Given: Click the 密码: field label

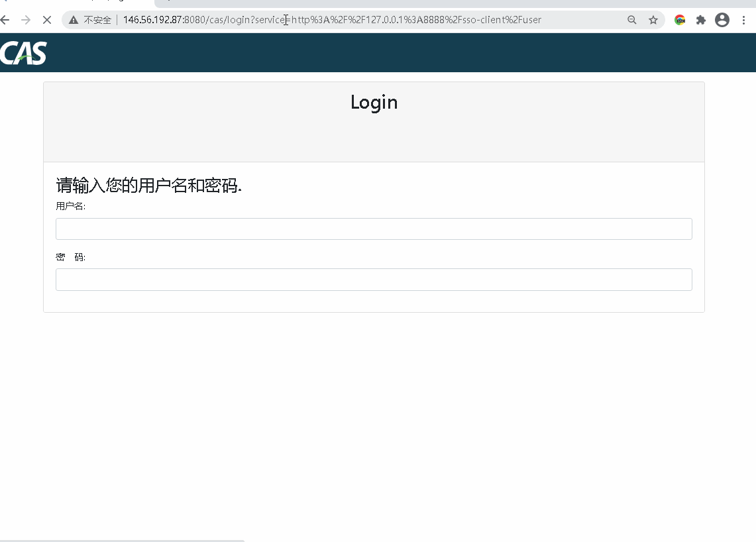Looking at the screenshot, I should pyautogui.click(x=70, y=257).
